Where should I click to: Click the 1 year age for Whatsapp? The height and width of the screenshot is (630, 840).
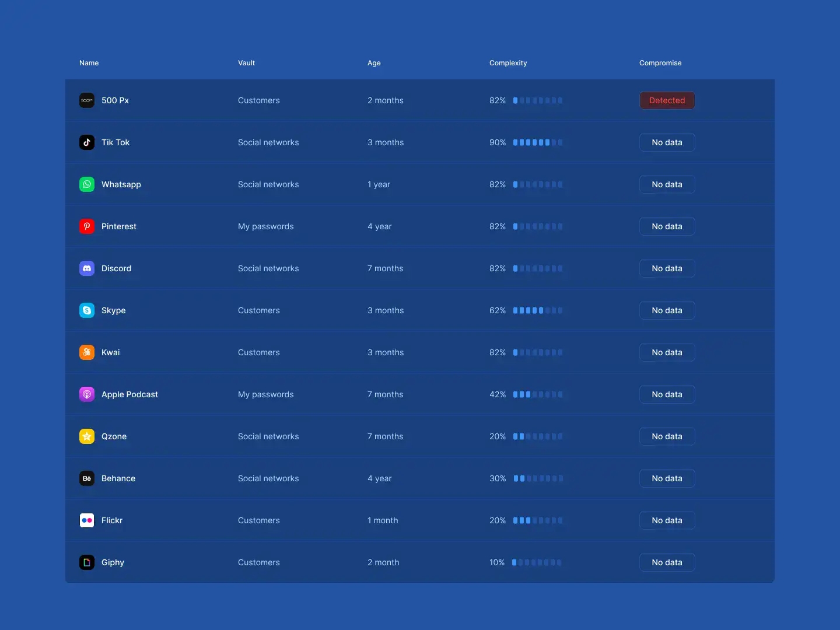tap(379, 184)
